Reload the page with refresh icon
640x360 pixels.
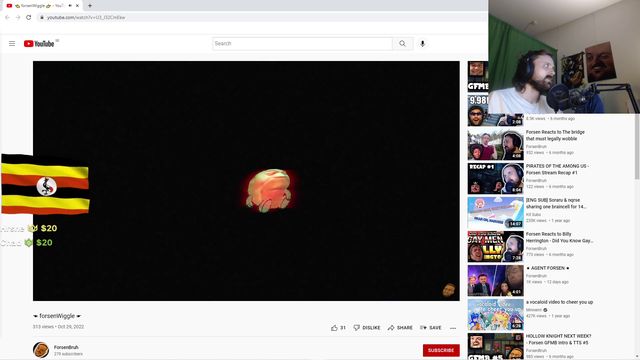pyautogui.click(x=29, y=18)
